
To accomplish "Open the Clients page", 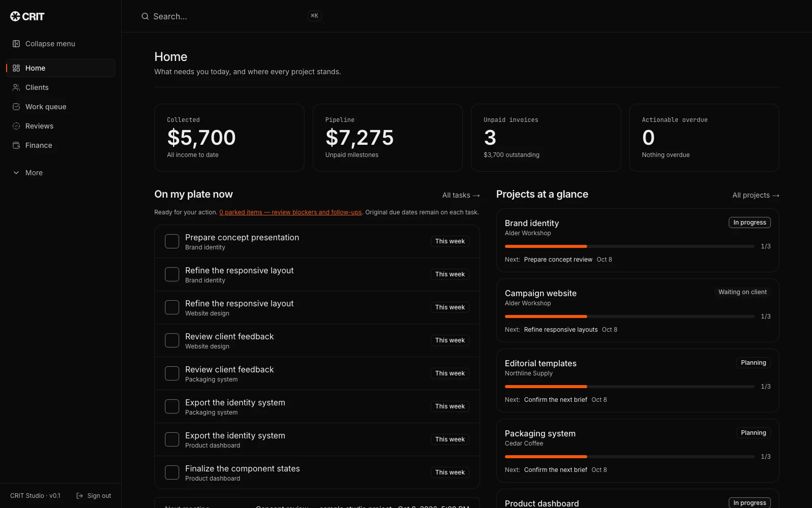I will [x=60, y=87].
